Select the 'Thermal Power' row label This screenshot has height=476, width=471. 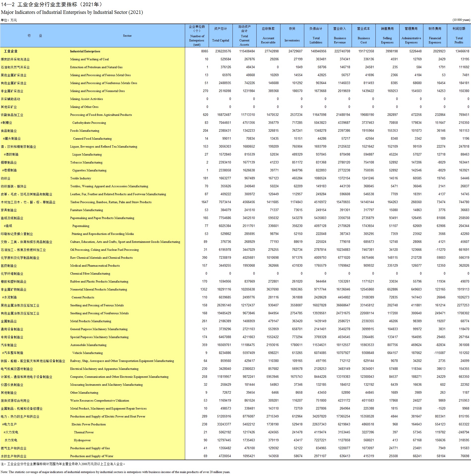click(84, 432)
